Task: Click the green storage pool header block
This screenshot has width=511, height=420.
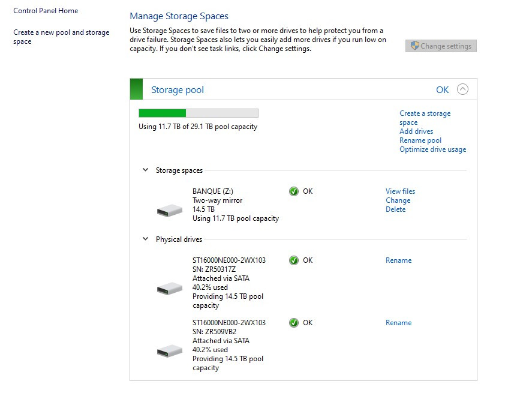Action: coord(137,89)
